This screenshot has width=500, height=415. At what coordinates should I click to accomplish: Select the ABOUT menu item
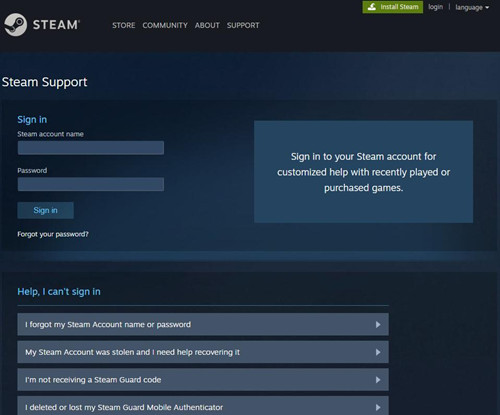207,25
